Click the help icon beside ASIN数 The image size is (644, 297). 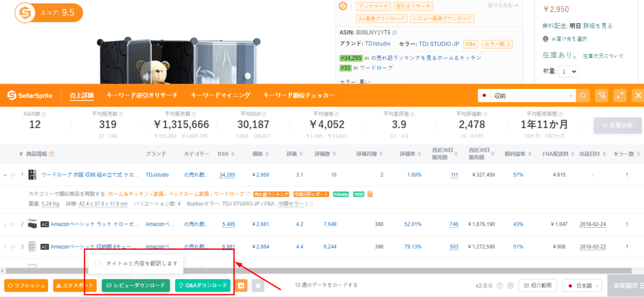44,114
